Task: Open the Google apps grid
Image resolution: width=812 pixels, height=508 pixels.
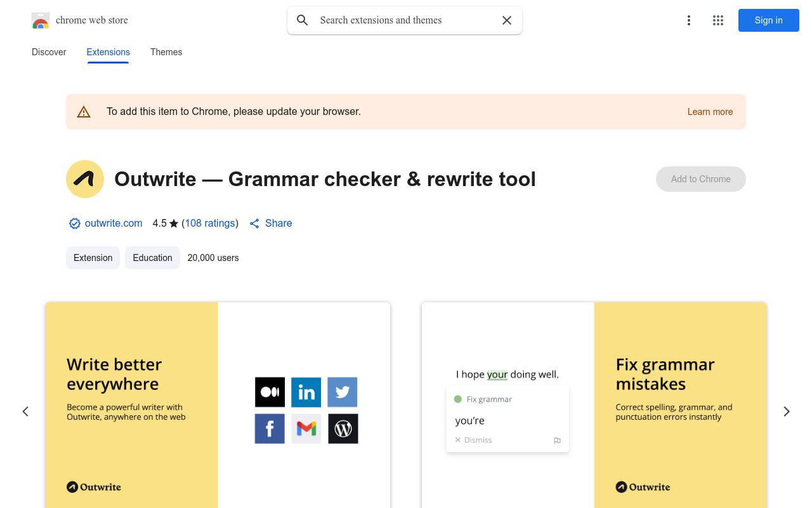Action: (718, 20)
